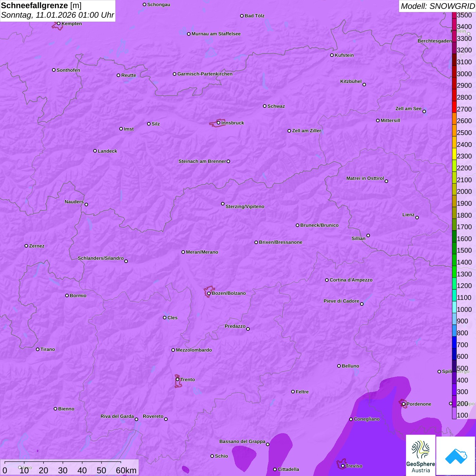
Task: Click the Bozen/Bolzano city marker
Action: (x=209, y=293)
